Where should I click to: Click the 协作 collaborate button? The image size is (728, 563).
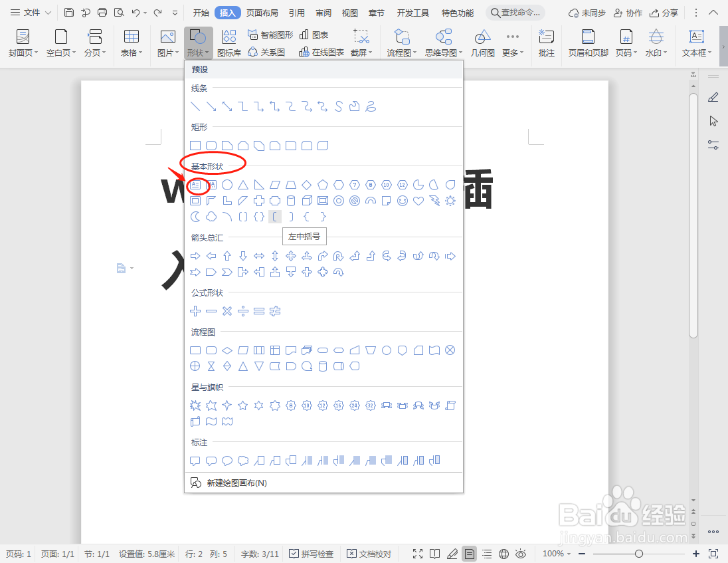[x=628, y=13]
